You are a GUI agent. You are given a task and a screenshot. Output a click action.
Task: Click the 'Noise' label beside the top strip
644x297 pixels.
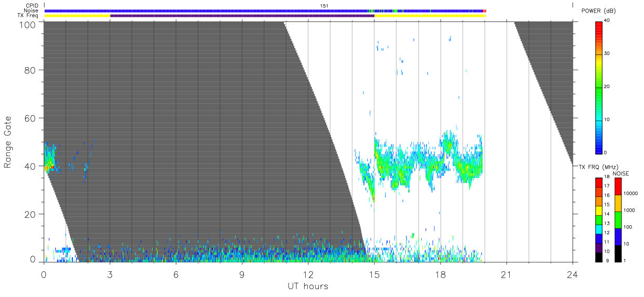point(31,10)
